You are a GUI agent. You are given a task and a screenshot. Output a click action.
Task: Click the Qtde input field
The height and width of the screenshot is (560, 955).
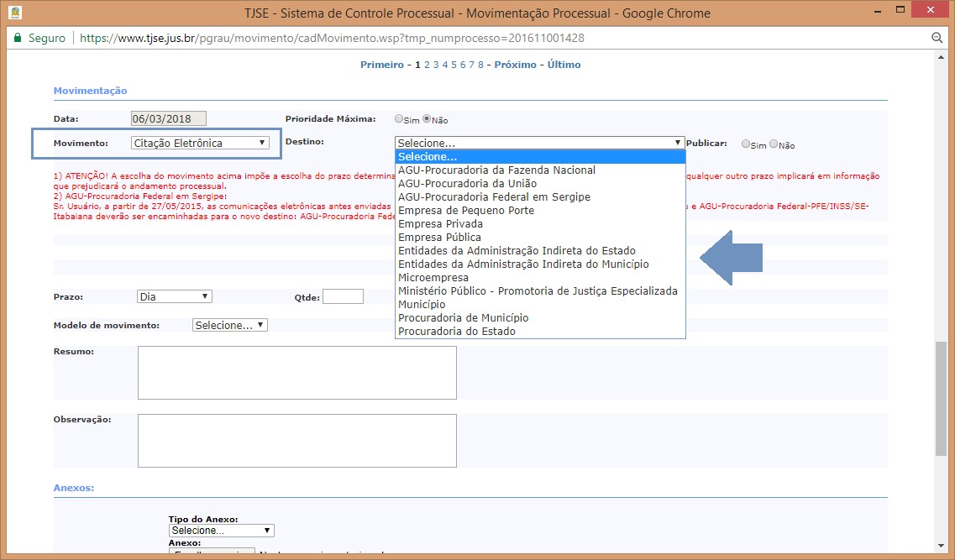[343, 296]
